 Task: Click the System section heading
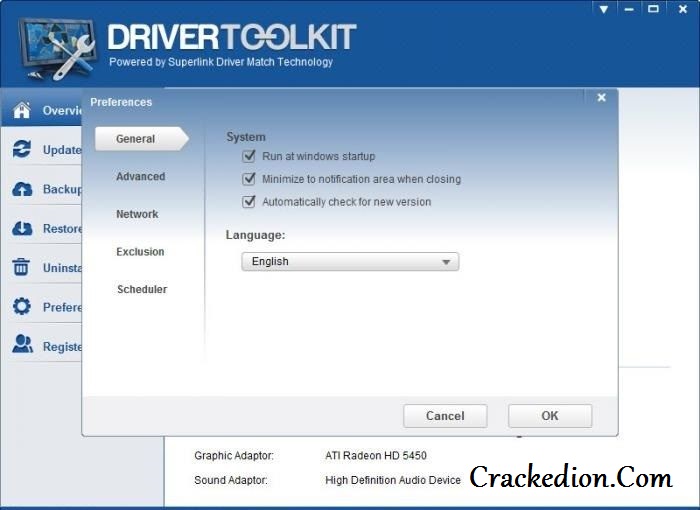(246, 137)
